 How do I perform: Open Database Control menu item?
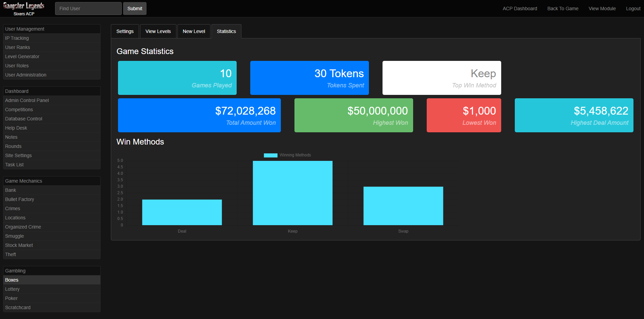(24, 119)
